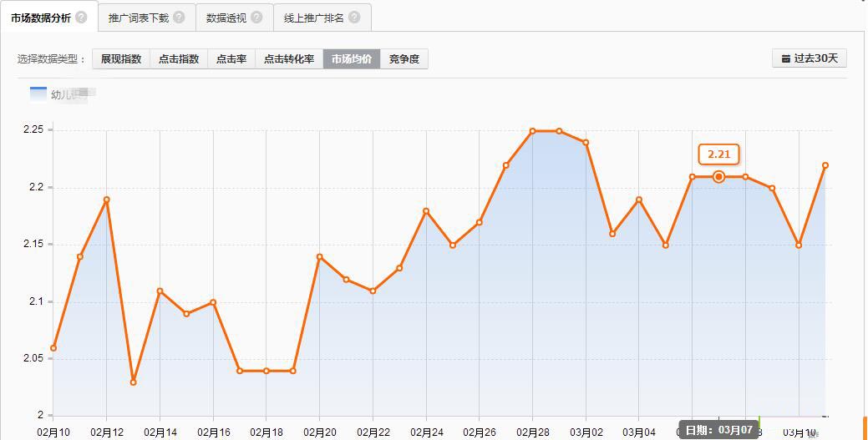
Task: Select 点击转化率 data type option
Action: coord(289,58)
